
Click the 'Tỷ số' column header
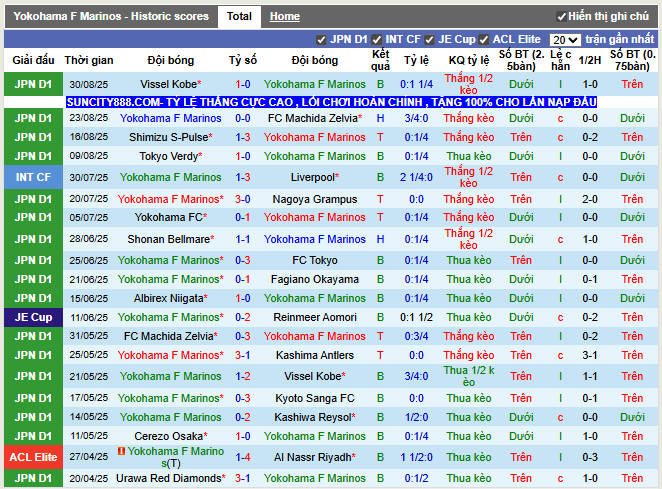coord(243,60)
